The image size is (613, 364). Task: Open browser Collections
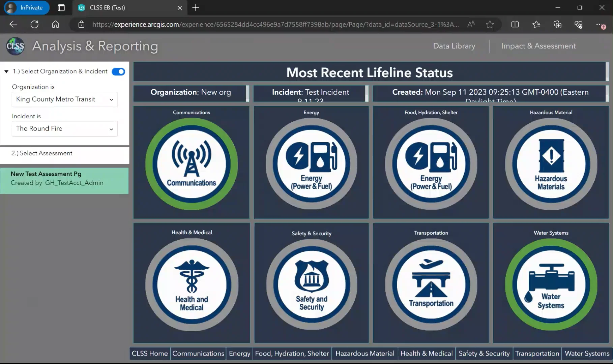[x=557, y=24]
